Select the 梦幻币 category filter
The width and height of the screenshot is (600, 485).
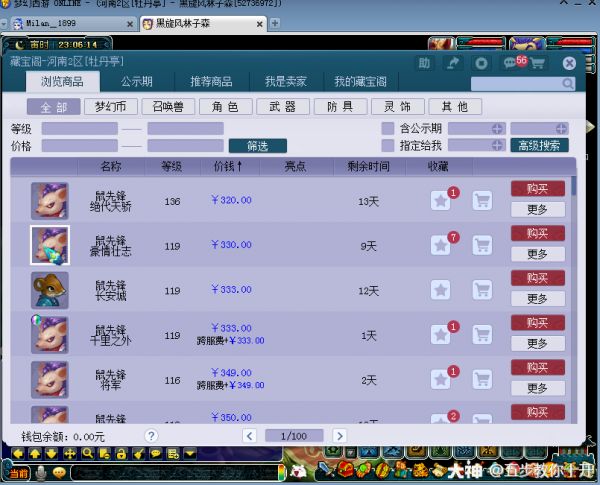coord(111,107)
